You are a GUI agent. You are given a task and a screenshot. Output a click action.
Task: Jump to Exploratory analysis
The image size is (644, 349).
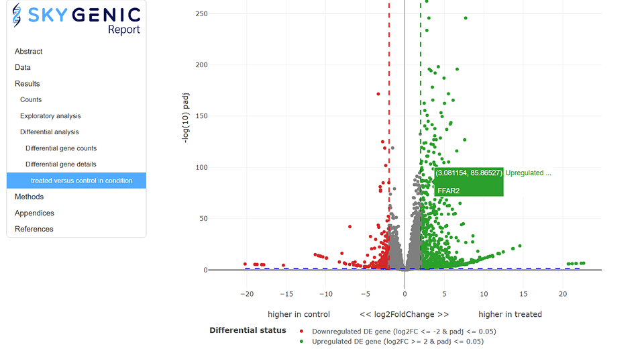tap(50, 116)
